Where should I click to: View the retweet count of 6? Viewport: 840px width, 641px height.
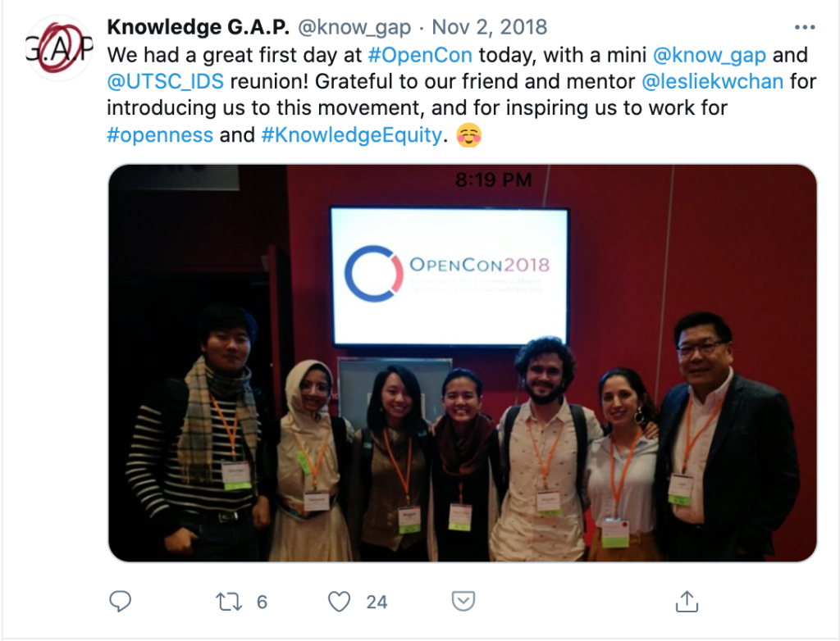tap(262, 602)
